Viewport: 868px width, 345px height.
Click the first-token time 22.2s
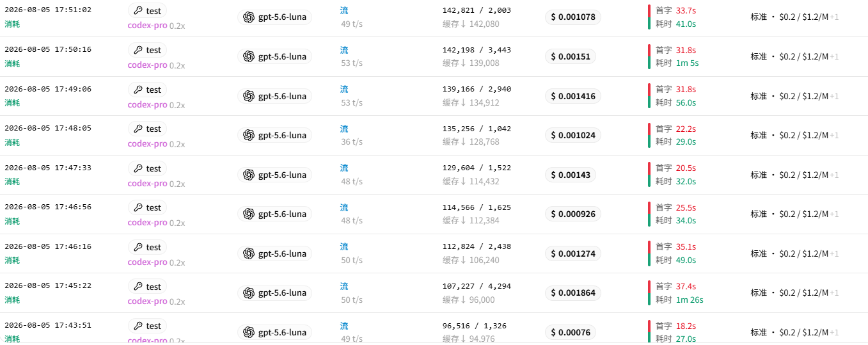coord(686,129)
